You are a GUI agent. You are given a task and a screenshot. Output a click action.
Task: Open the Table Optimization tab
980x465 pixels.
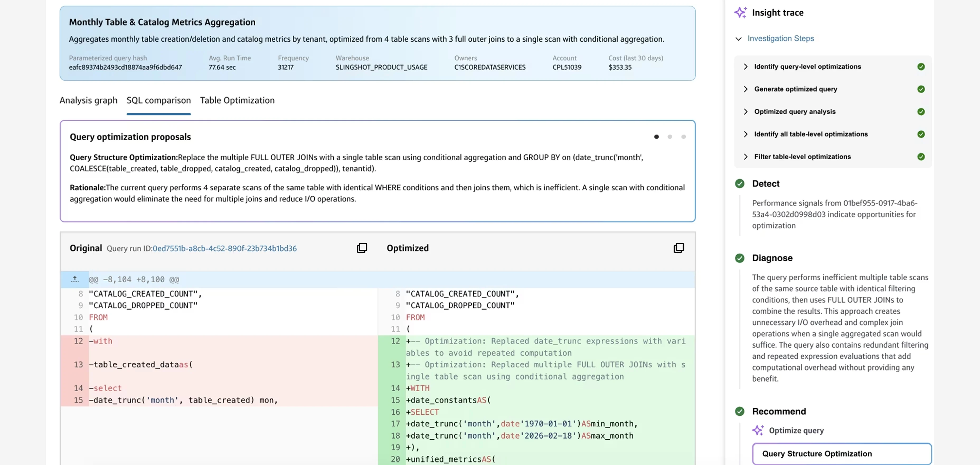point(237,100)
